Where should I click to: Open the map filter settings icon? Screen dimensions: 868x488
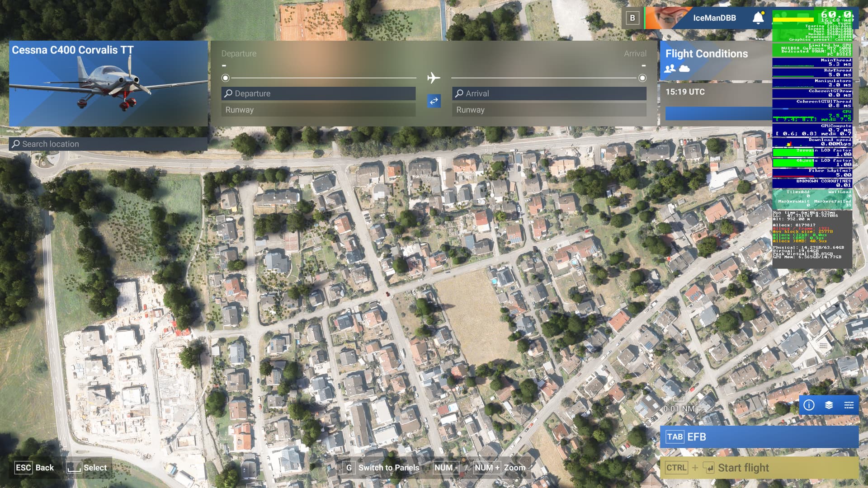[849, 405]
